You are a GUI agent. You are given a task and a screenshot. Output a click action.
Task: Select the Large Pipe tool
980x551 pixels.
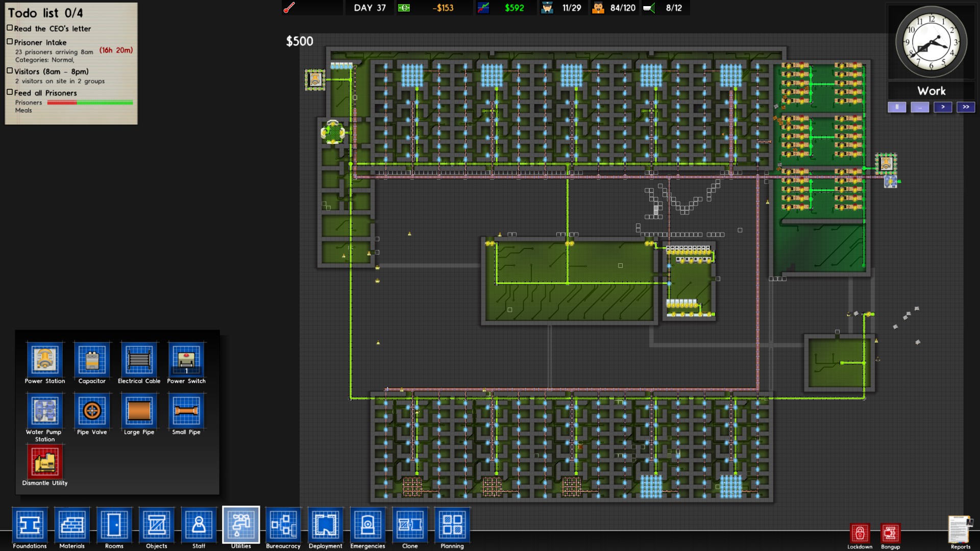[139, 411]
